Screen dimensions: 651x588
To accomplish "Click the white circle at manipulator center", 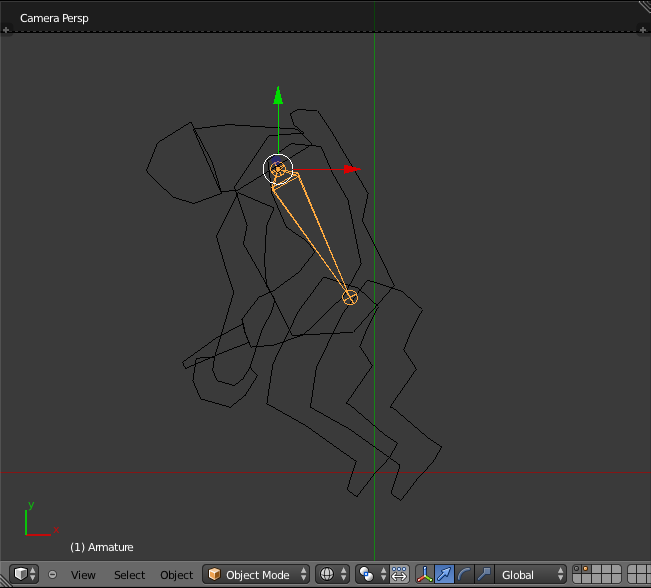I will (x=278, y=169).
